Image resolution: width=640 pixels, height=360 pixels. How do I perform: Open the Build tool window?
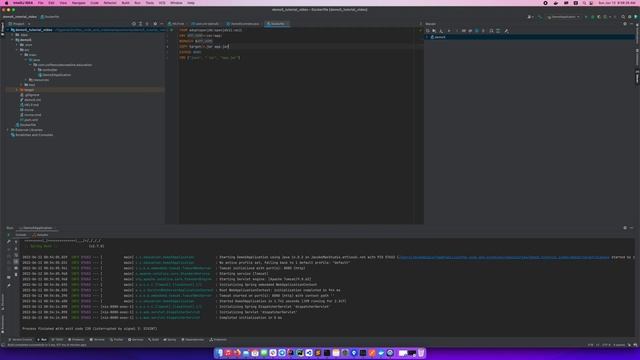[153, 340]
